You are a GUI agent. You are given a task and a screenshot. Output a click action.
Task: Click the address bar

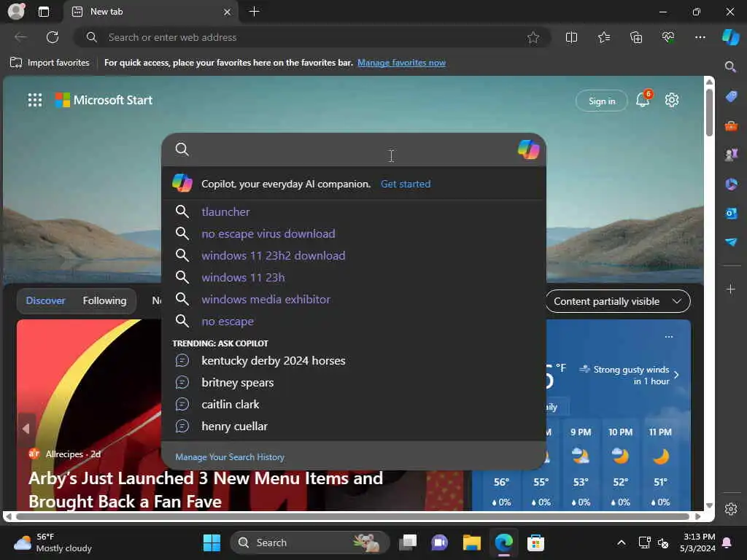pos(312,37)
